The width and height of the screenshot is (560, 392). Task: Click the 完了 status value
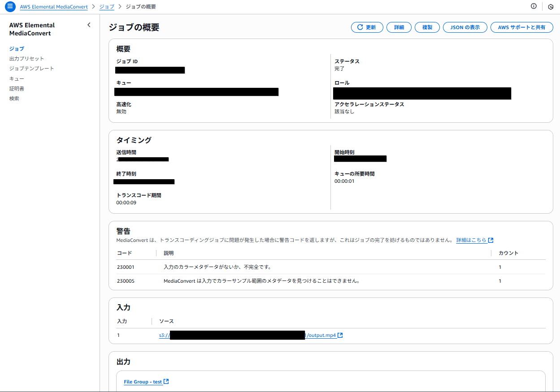(x=339, y=69)
